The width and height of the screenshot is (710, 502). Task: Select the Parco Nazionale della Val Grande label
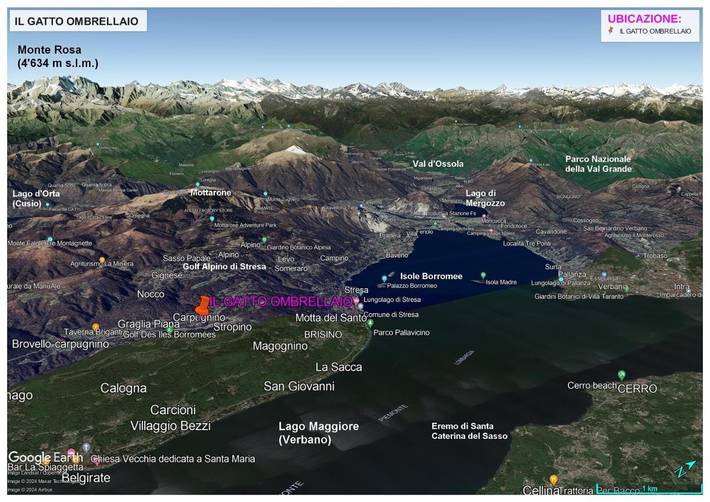598,163
